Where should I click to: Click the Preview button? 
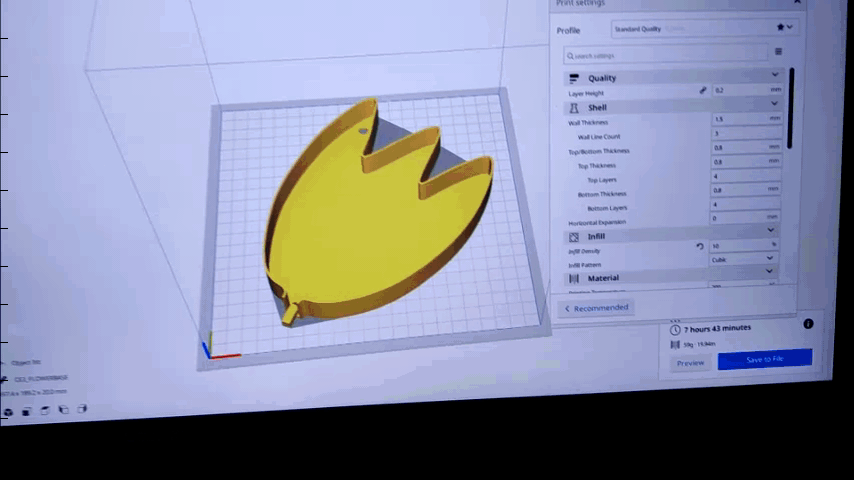(690, 363)
